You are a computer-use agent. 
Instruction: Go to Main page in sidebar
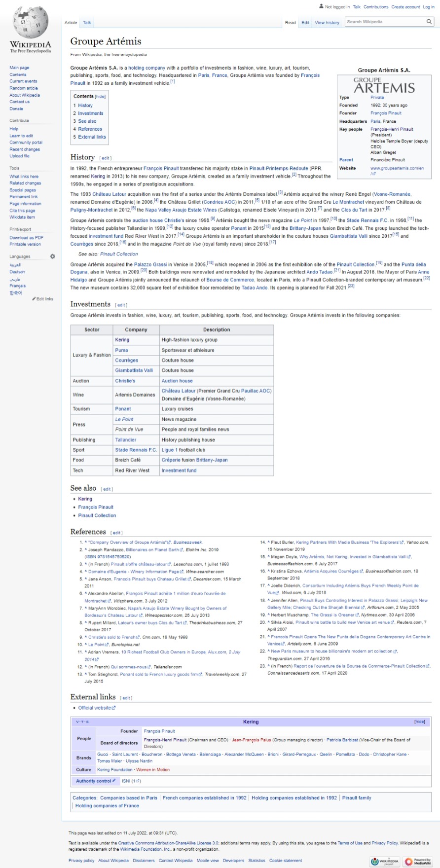click(19, 68)
